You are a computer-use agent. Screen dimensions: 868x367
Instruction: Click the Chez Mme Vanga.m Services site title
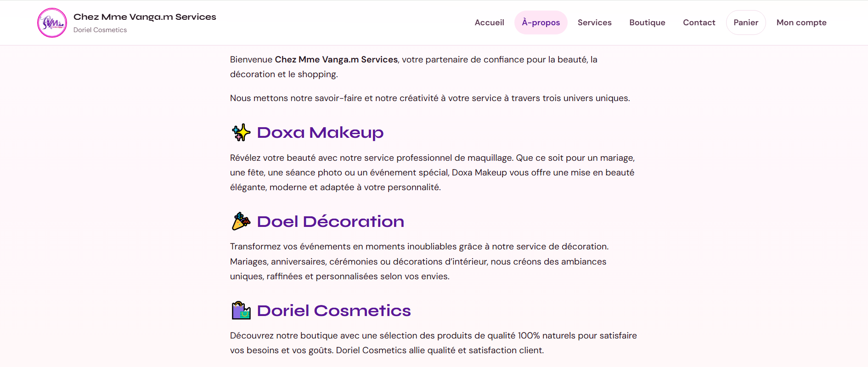pyautogui.click(x=145, y=17)
